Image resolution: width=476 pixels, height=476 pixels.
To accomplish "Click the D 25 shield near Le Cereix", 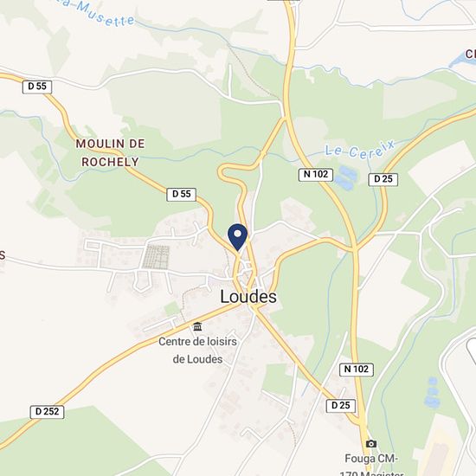I will point(383,179).
